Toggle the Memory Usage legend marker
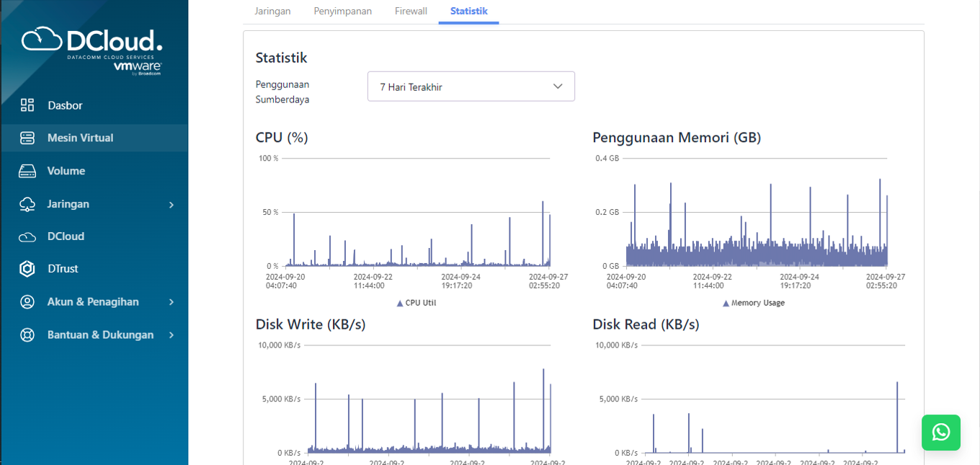 pyautogui.click(x=726, y=303)
